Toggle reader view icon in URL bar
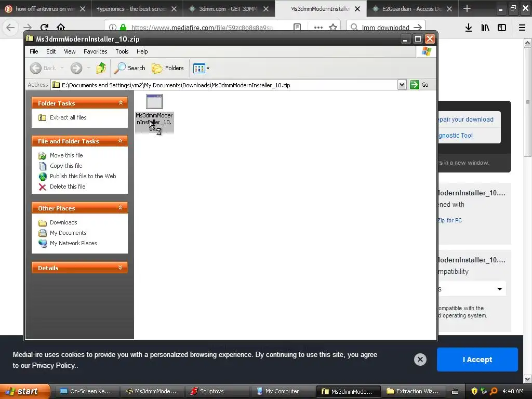This screenshot has width=532, height=399. click(297, 27)
